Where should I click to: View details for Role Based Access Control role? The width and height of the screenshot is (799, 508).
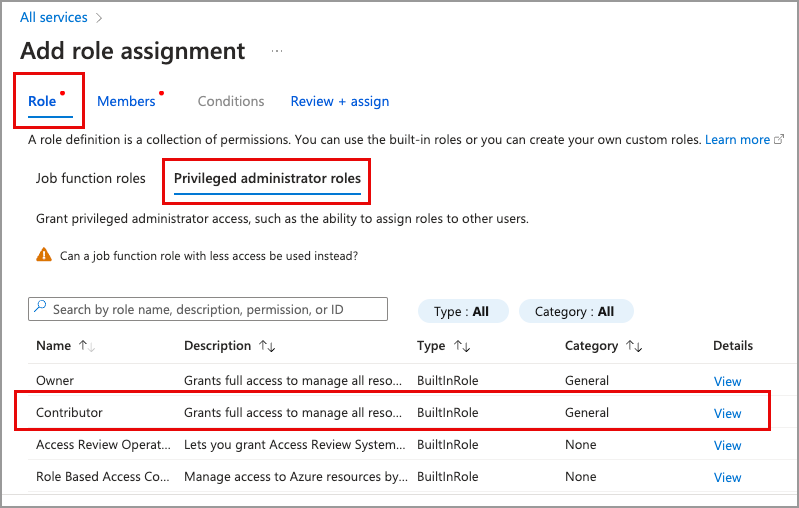tap(727, 477)
